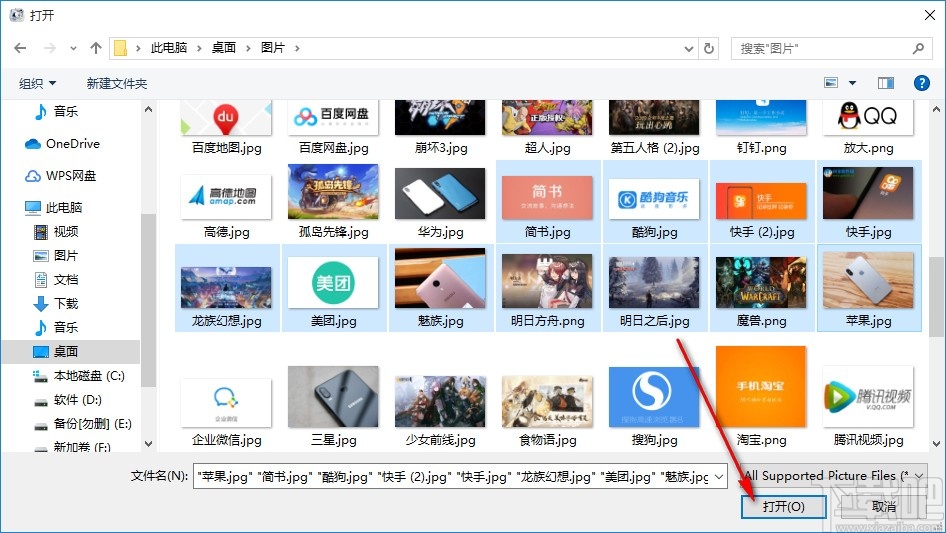Click the 文件名 input field
Screen dimensions: 946x533
[x=452, y=476]
